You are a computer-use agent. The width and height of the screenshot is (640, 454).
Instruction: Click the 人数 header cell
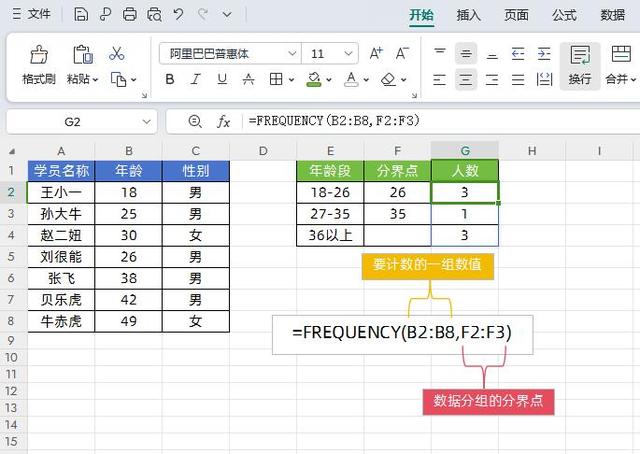[x=464, y=171]
